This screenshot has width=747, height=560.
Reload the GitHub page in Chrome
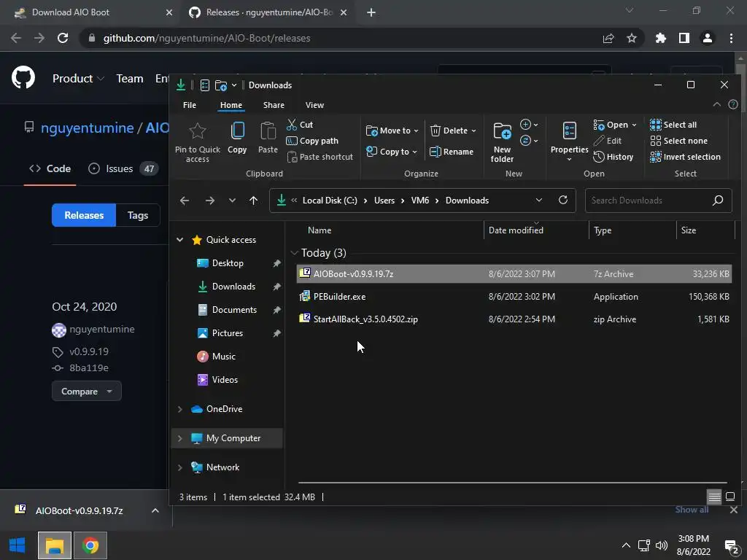point(63,38)
